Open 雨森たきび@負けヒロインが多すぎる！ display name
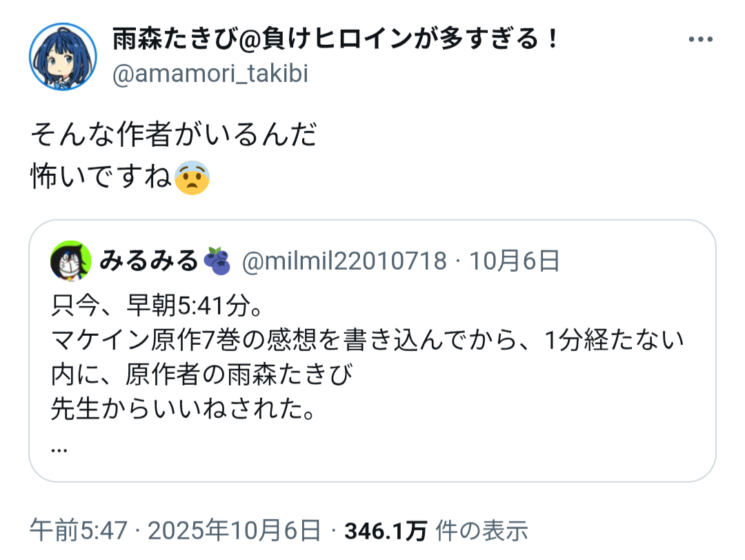Screen dimensions: 745x560 pyautogui.click(x=335, y=41)
